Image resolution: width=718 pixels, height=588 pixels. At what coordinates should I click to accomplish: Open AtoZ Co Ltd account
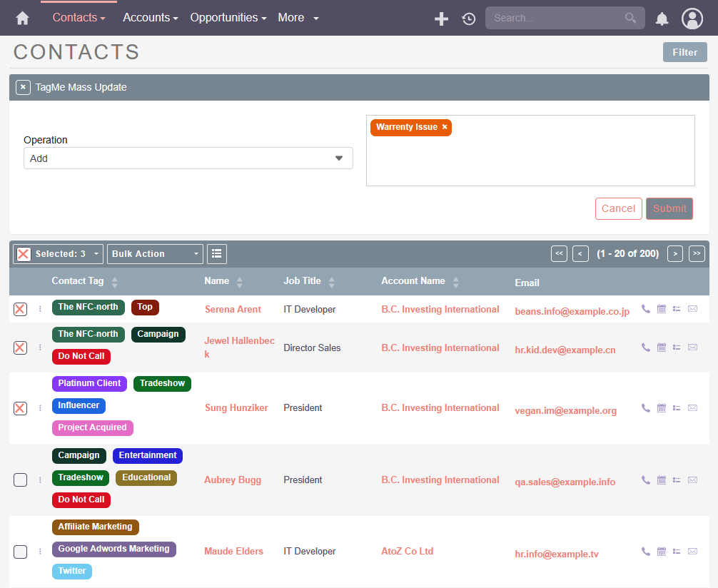407,552
